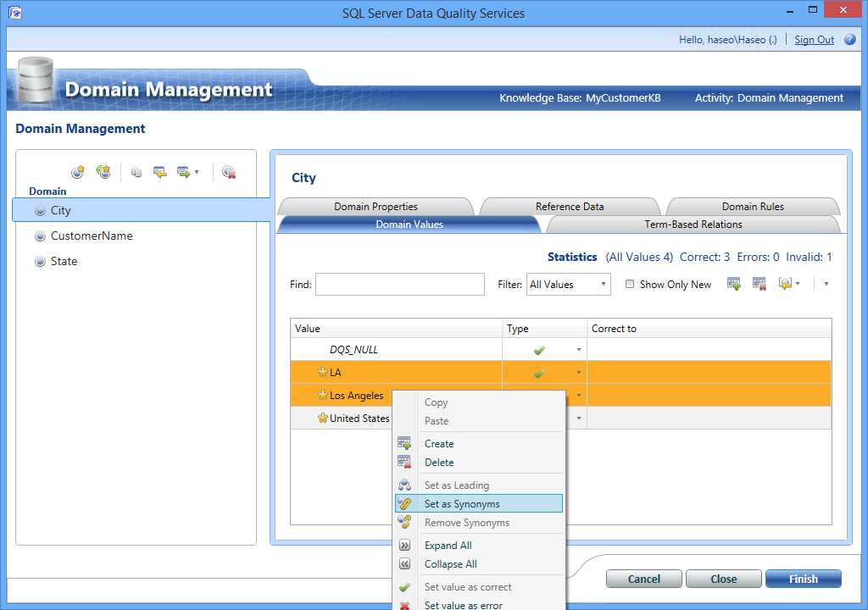Select the Domain Values tab
This screenshot has height=610, width=868.
[x=409, y=225]
